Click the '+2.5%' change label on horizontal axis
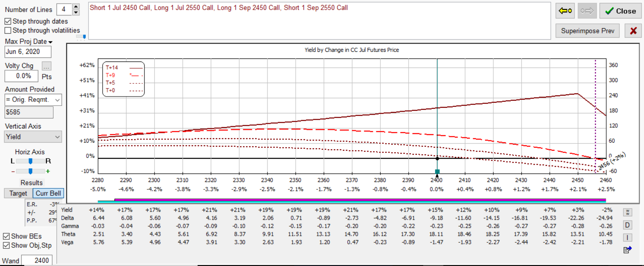Image resolution: width=644 pixels, height=266 pixels. [x=606, y=189]
